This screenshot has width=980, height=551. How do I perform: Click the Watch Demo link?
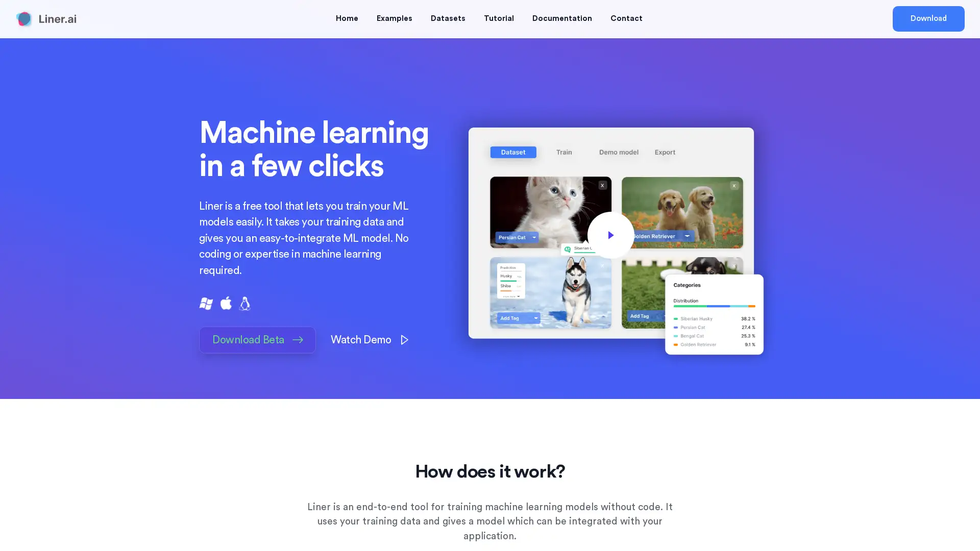pyautogui.click(x=370, y=340)
